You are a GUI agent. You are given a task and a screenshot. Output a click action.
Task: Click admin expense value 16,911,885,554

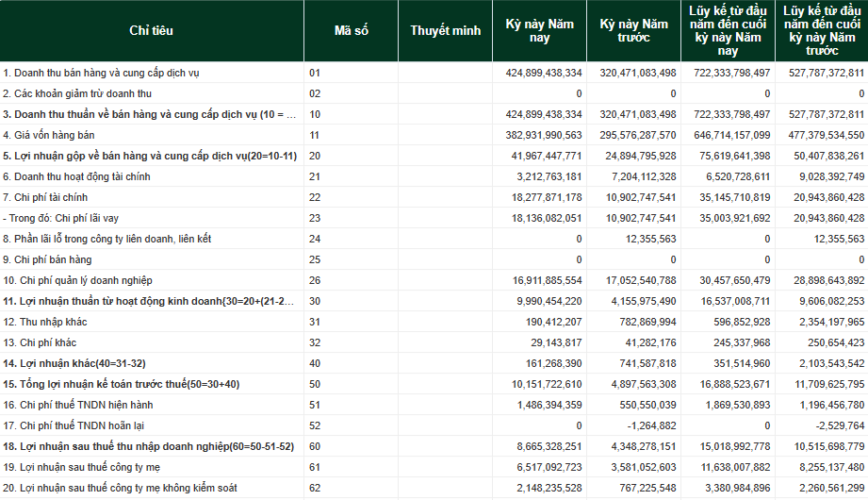point(547,280)
